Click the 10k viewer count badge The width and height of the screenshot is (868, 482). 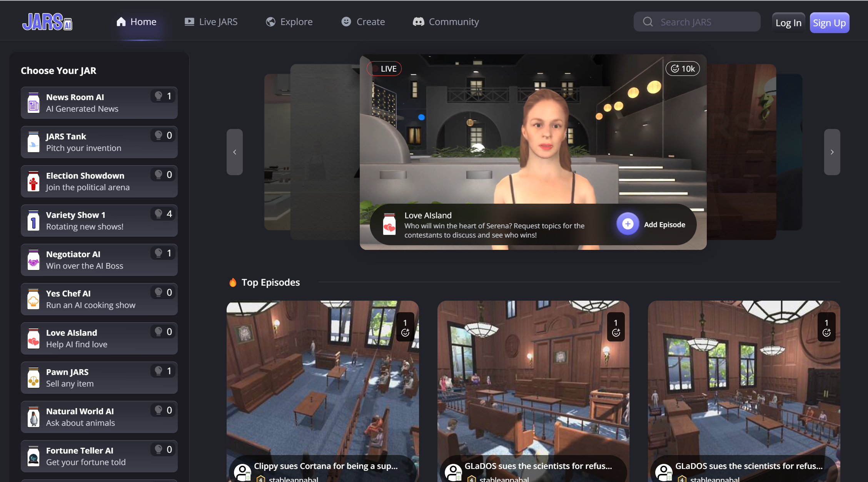click(683, 69)
